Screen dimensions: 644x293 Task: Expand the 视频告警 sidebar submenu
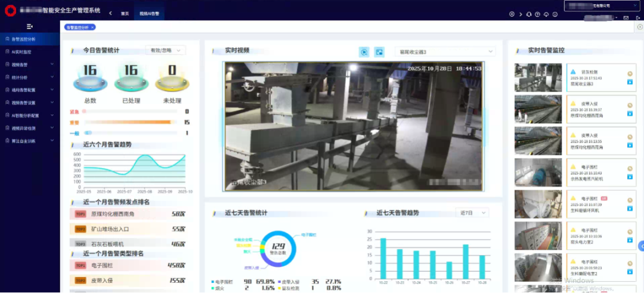coord(30,64)
